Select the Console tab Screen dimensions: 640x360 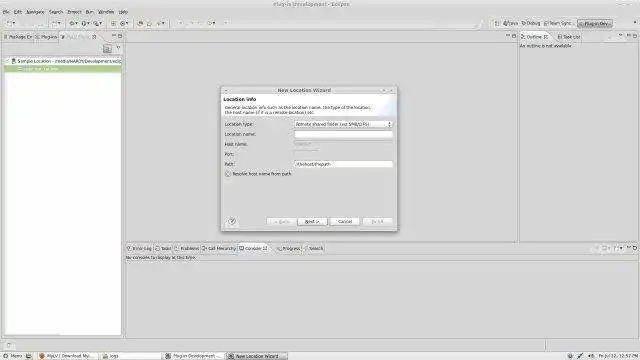pos(253,248)
